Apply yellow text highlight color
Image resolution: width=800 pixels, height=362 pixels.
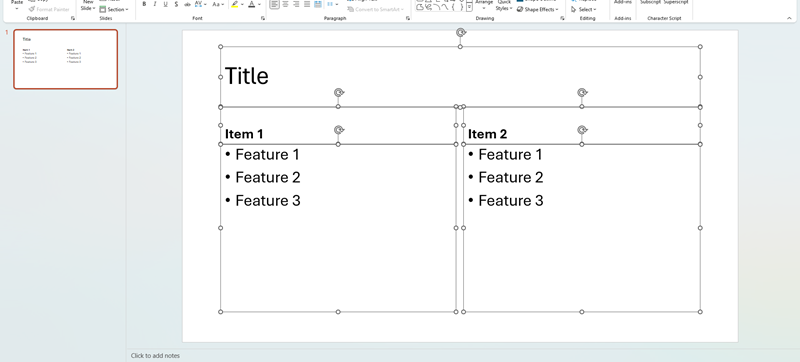click(x=234, y=4)
